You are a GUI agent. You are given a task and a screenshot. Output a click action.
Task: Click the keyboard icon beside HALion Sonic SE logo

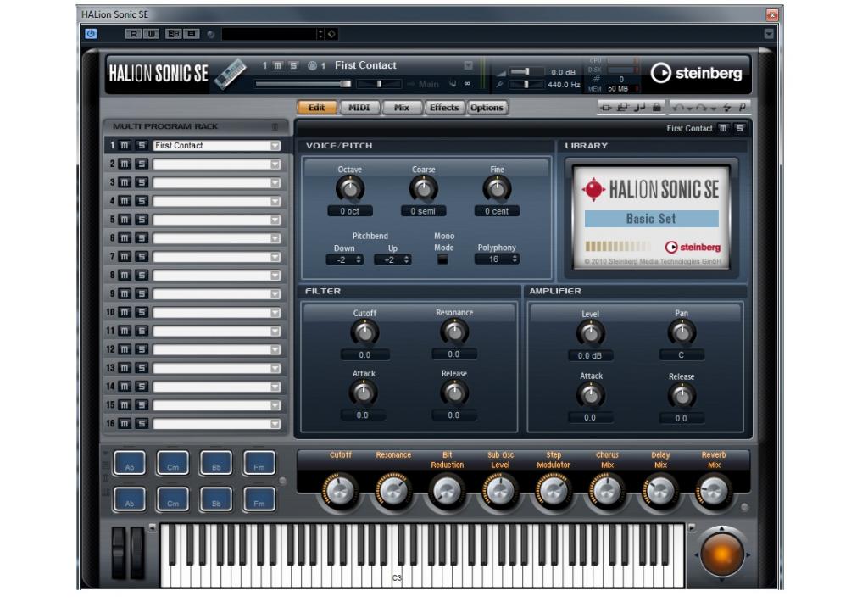tap(229, 73)
